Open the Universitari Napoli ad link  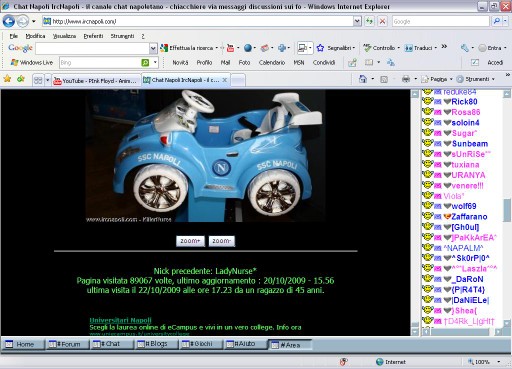click(120, 320)
